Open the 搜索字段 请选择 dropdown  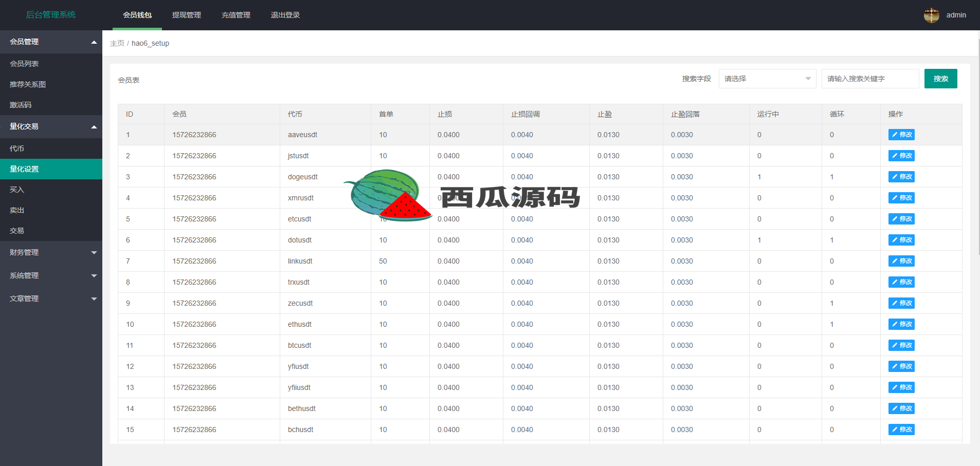point(767,79)
